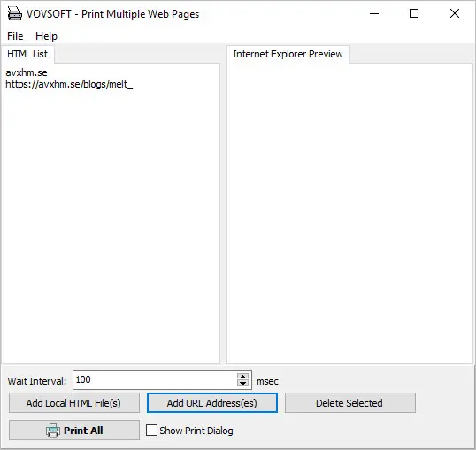Image resolution: width=476 pixels, height=450 pixels.
Task: Click the VOVSOFT printer icon in title bar
Action: [14, 13]
